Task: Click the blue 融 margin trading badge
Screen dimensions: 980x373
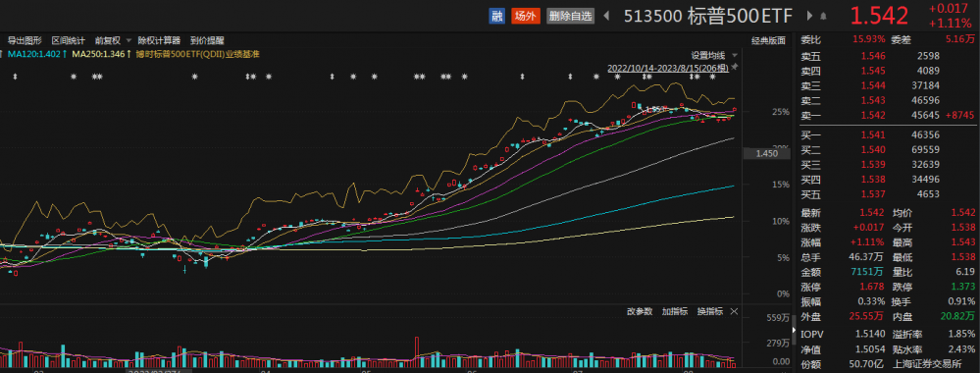Action: click(496, 17)
